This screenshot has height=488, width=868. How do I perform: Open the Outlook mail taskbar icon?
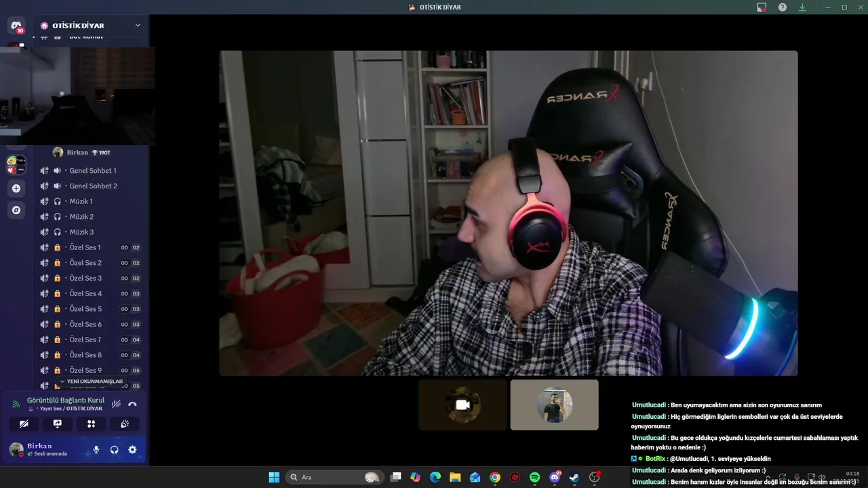tap(475, 477)
